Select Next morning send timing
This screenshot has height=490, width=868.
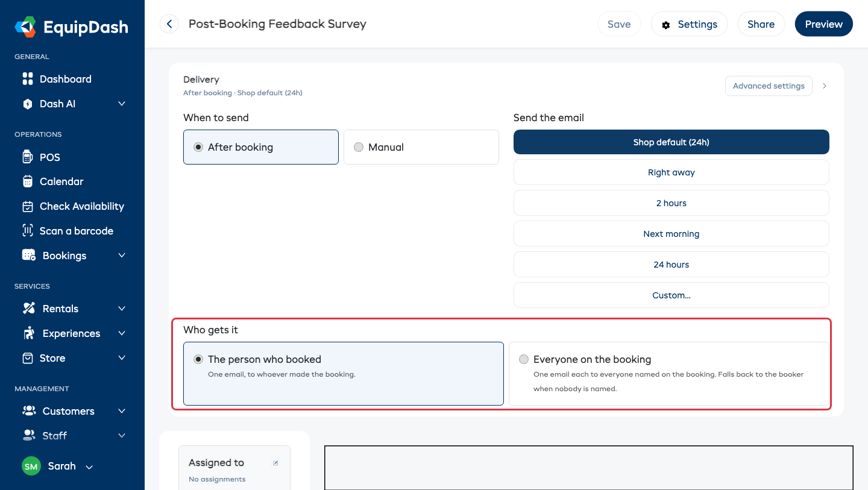[x=671, y=234]
